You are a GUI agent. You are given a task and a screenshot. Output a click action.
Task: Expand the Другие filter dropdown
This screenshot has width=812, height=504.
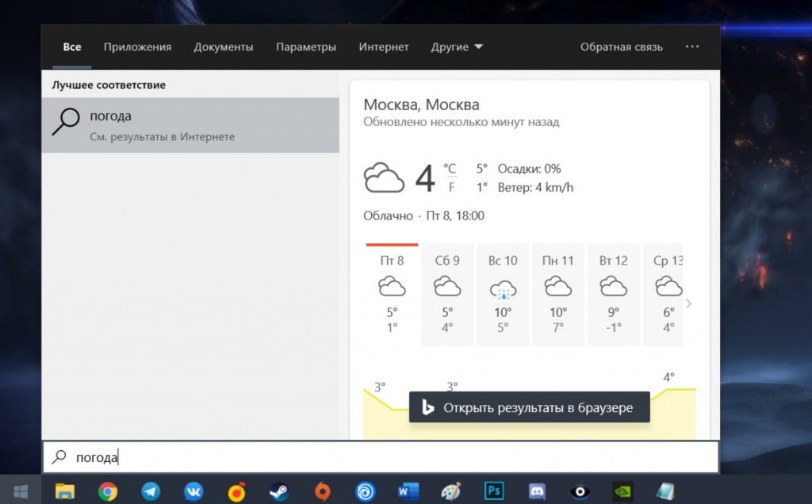[x=457, y=48]
